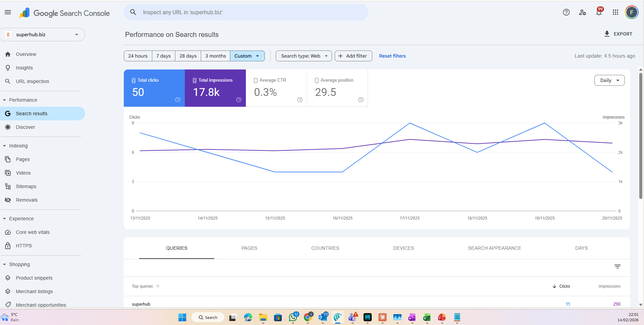The height and width of the screenshot is (325, 644).
Task: Open the Help icon in header
Action: pos(566,13)
